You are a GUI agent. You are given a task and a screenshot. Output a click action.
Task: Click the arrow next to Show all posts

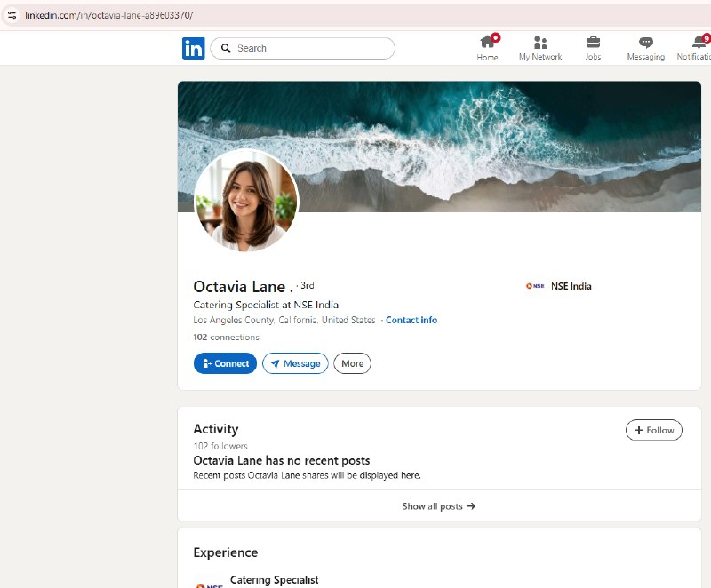471,506
